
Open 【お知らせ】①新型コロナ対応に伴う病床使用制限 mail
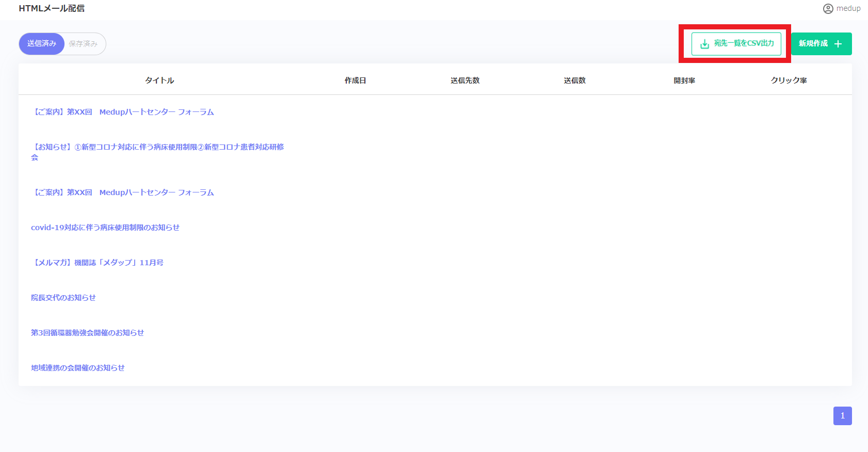157,152
